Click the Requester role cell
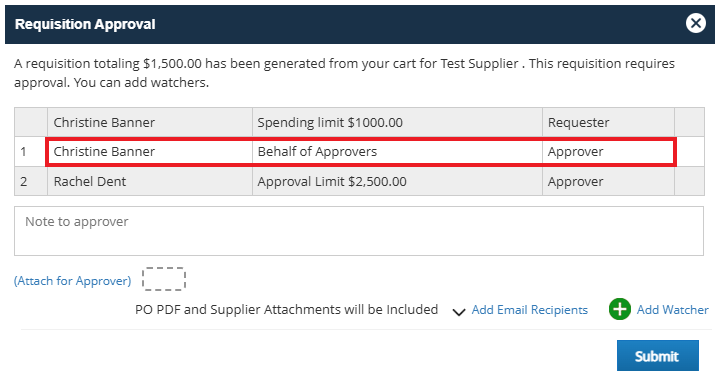This screenshot has height=378, width=716. pos(608,122)
